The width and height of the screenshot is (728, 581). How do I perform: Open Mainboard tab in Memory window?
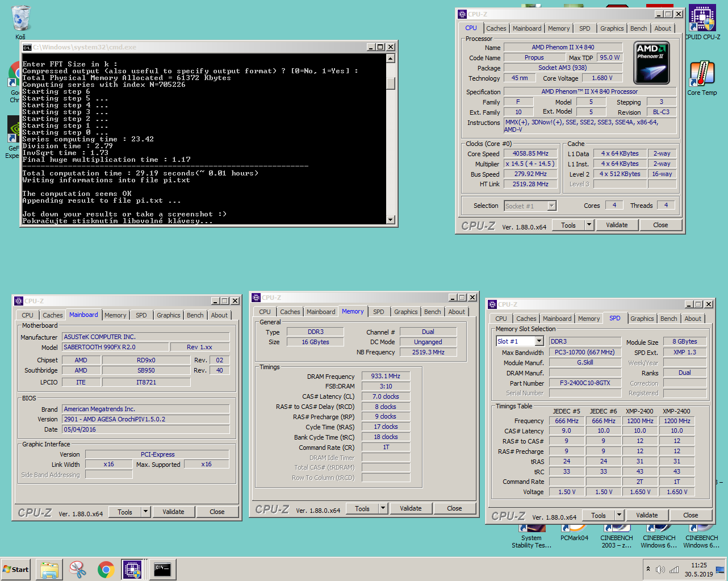pyautogui.click(x=321, y=312)
